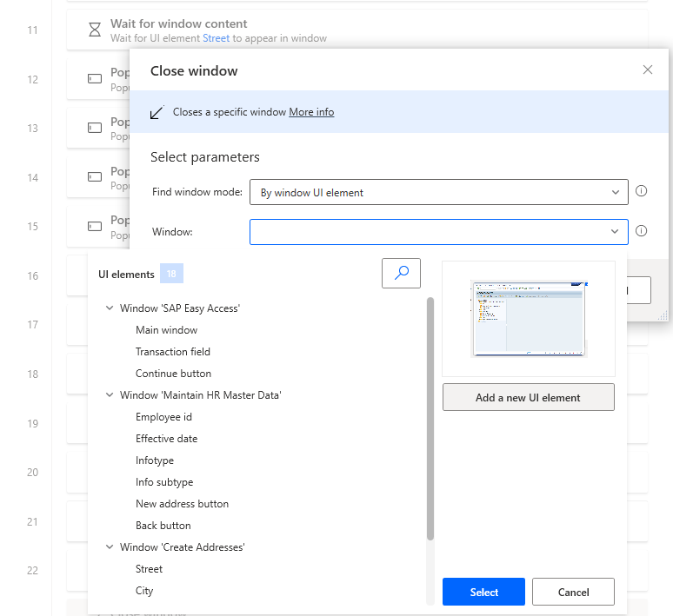Click line number 20 in flow
The height and width of the screenshot is (616, 673).
pos(33,473)
